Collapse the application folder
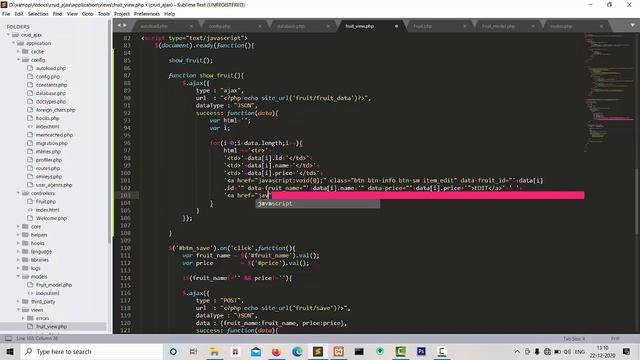 point(13,43)
